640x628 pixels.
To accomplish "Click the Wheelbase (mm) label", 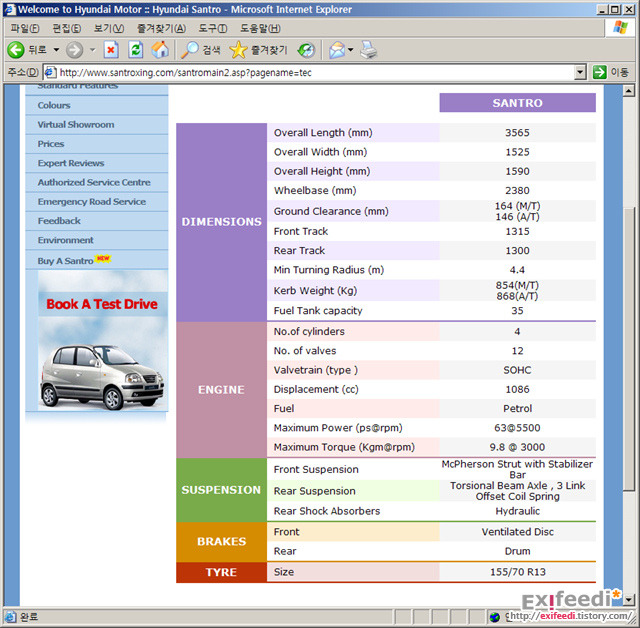I will (x=315, y=191).
